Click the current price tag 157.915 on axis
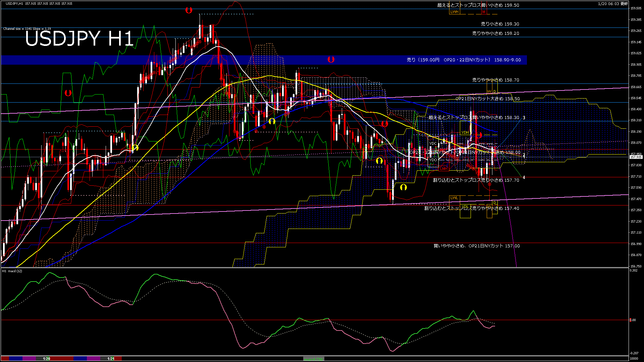Screen dimensions: 644x362 [x=636, y=157]
